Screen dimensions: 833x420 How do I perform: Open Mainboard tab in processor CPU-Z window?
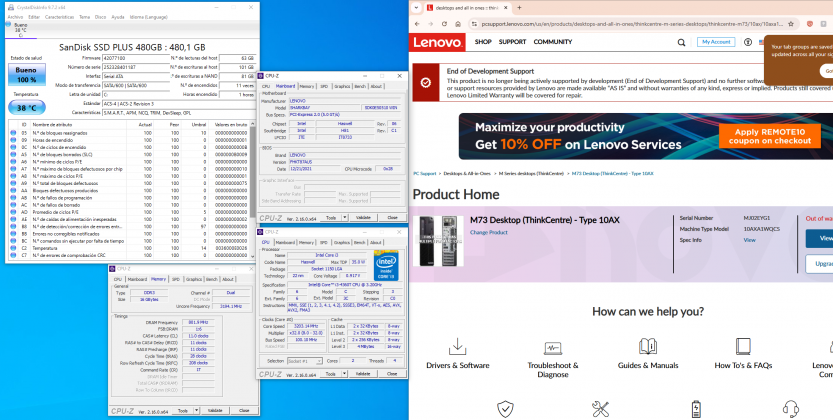(285, 243)
